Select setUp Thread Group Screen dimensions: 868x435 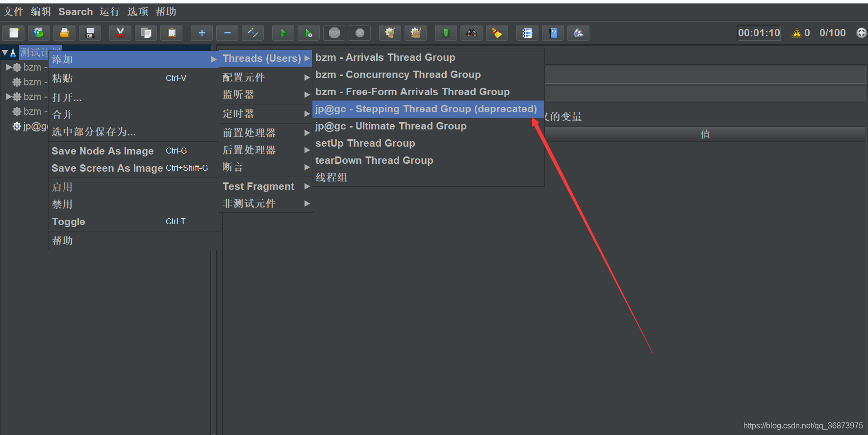coord(428,143)
